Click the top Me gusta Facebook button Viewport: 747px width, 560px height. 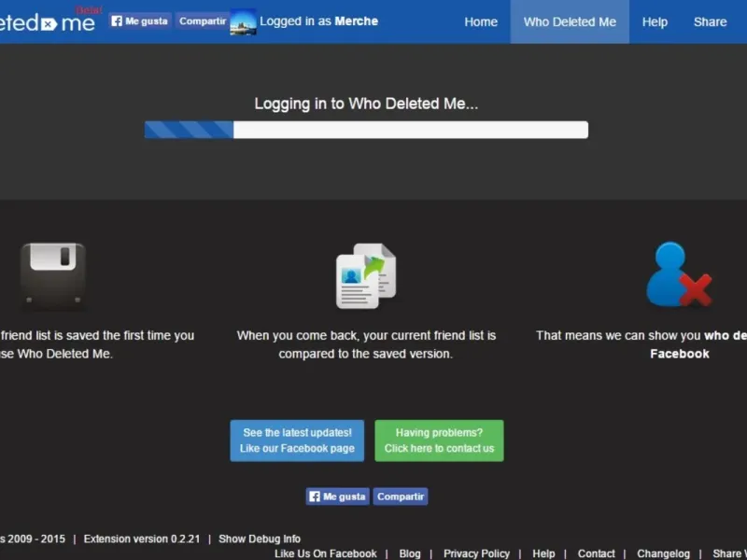pyautogui.click(x=141, y=21)
